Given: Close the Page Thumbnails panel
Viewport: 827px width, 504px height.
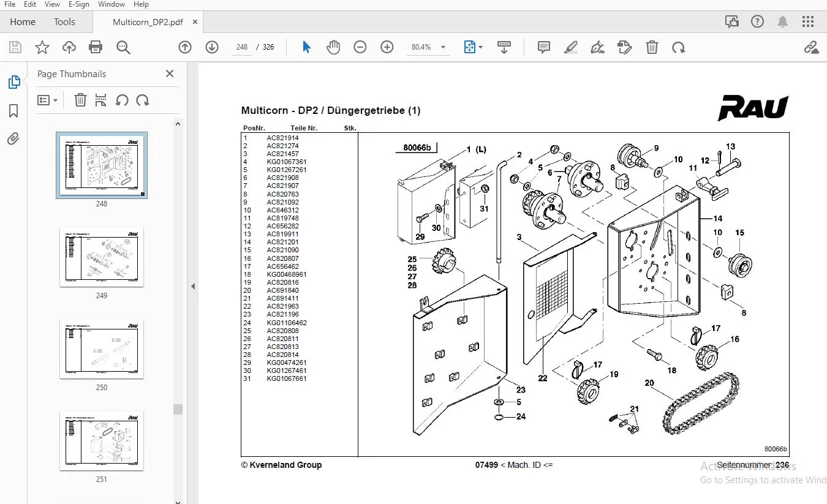Looking at the screenshot, I should pyautogui.click(x=170, y=73).
